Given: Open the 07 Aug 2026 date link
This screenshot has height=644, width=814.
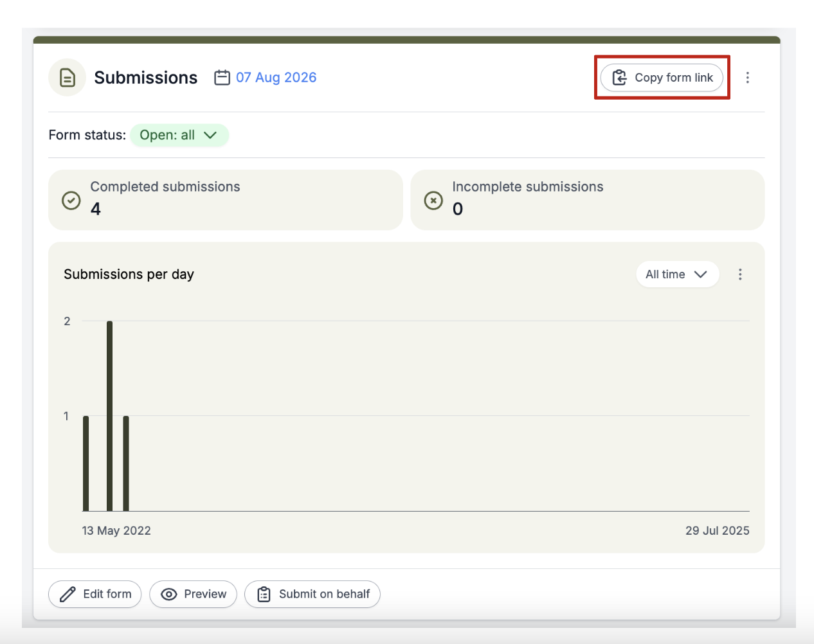Looking at the screenshot, I should [x=276, y=78].
